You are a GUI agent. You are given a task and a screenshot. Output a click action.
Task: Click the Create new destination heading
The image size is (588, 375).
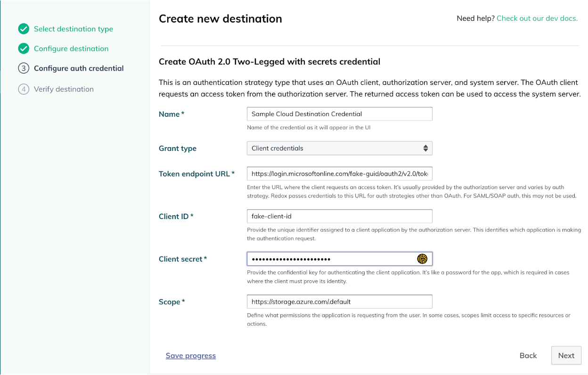click(x=220, y=19)
